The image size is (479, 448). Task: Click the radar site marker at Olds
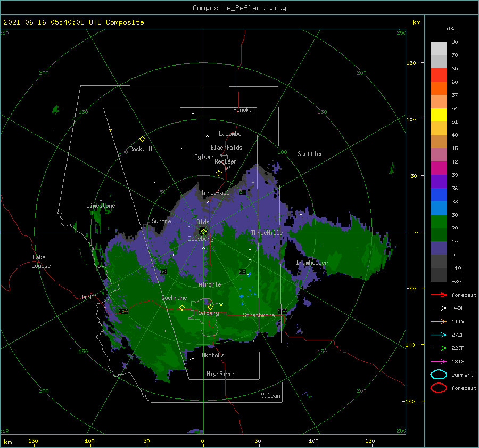click(203, 232)
